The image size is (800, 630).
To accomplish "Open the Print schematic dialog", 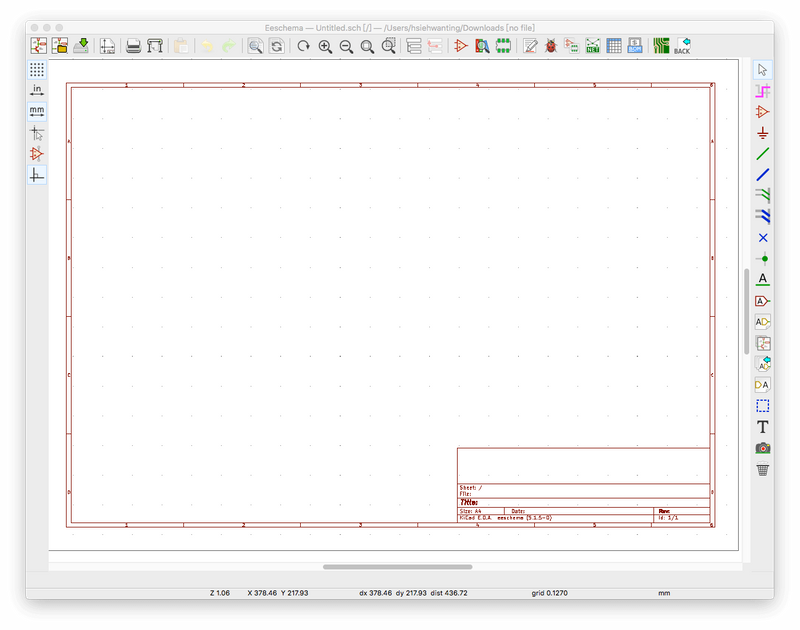I will coord(133,46).
